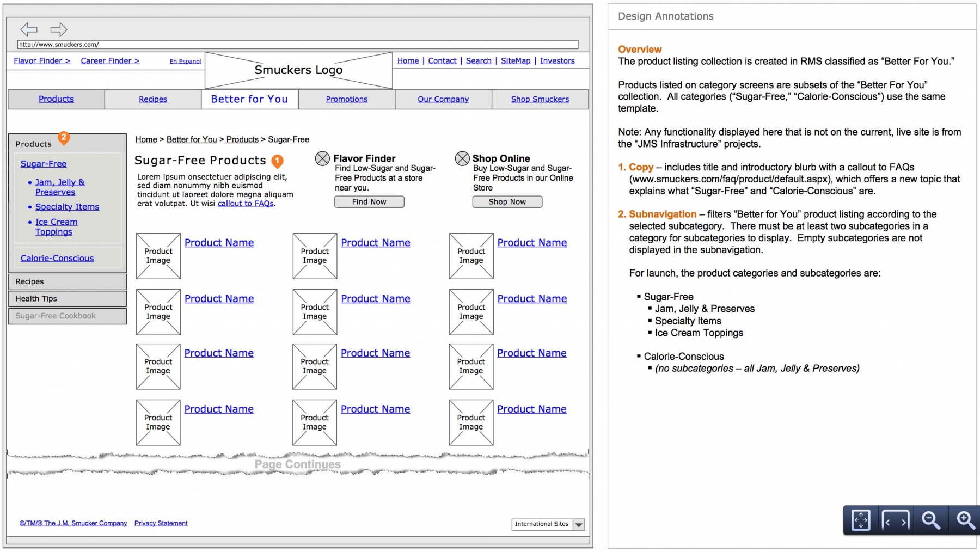Select Calorie-Conscious in the sidebar
Image resolution: width=980 pixels, height=552 pixels.
(x=57, y=259)
